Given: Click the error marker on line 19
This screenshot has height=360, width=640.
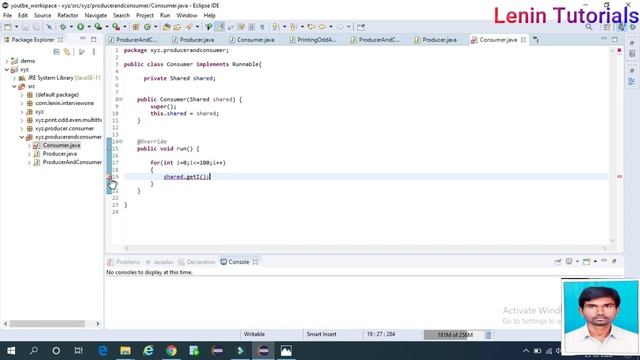Looking at the screenshot, I should click(x=109, y=177).
